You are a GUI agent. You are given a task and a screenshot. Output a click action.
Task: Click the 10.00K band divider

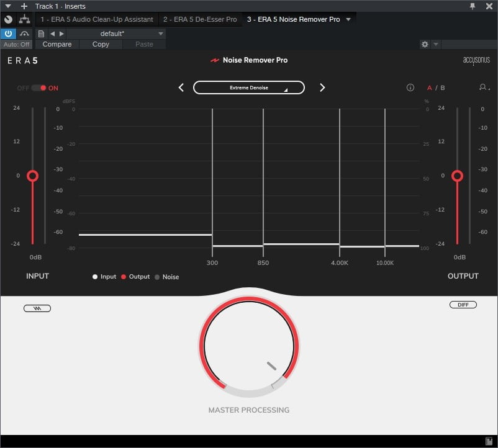point(385,182)
